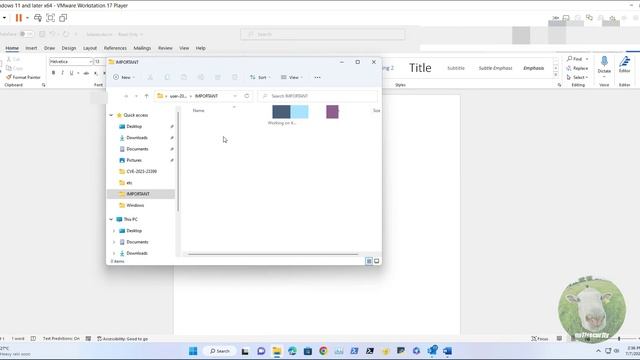Apply italic formatting in Word ribbon
This screenshot has height=360, width=640.
[62, 73]
